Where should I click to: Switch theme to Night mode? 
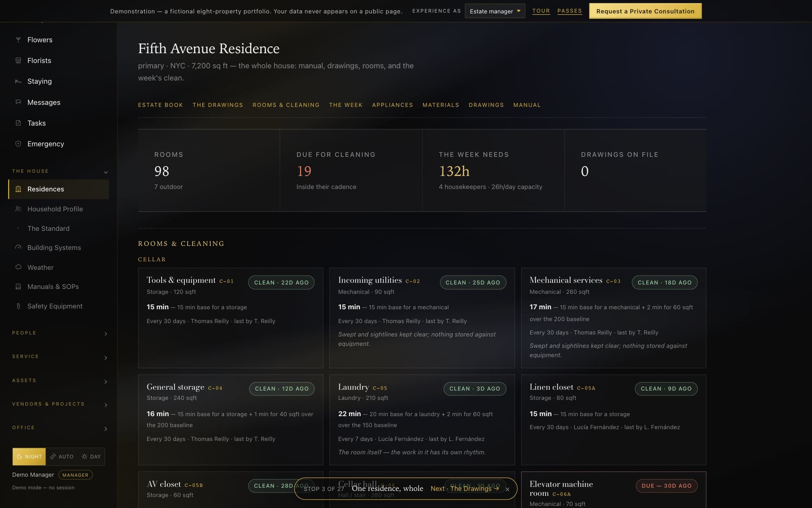[x=29, y=456]
